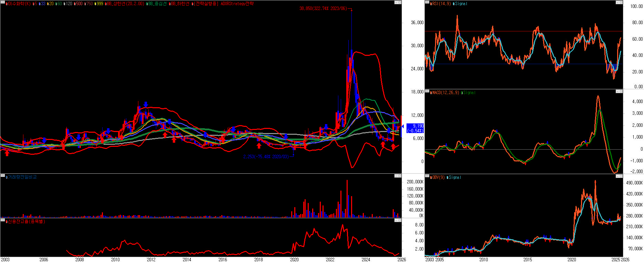Click the 36,000 price axis label
Image resolution: width=644 pixels, height=263 pixels.
417,22
